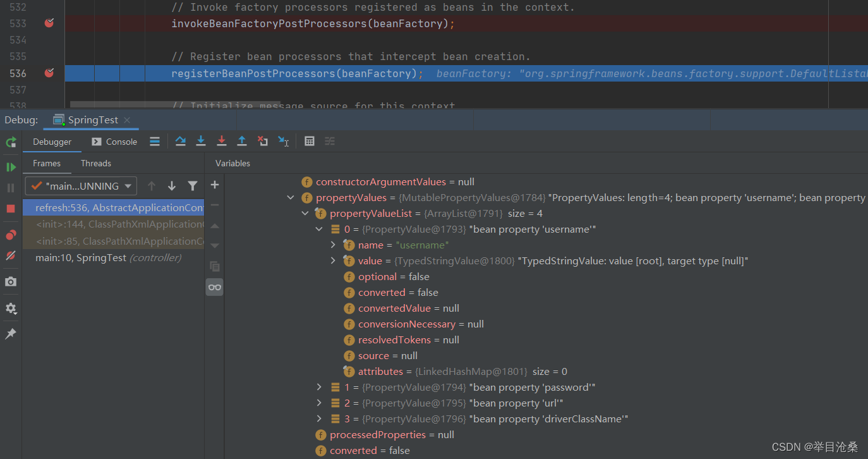Expand value TypedStringValue field
This screenshot has height=459, width=868.
[x=333, y=260]
